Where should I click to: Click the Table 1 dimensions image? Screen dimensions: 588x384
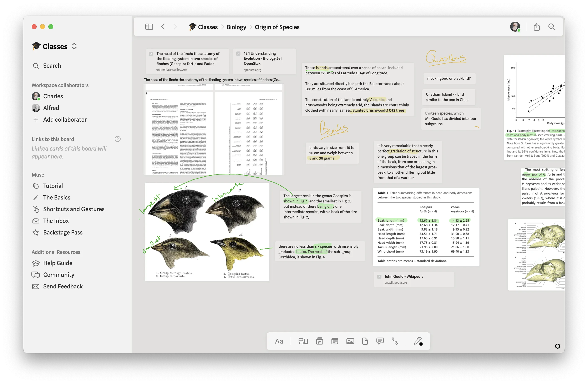[426, 227]
